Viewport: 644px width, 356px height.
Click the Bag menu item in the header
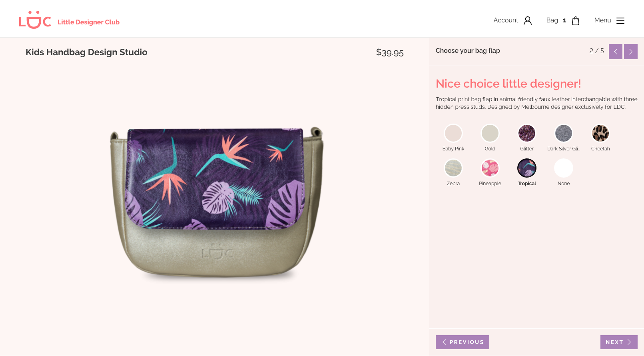pos(552,20)
